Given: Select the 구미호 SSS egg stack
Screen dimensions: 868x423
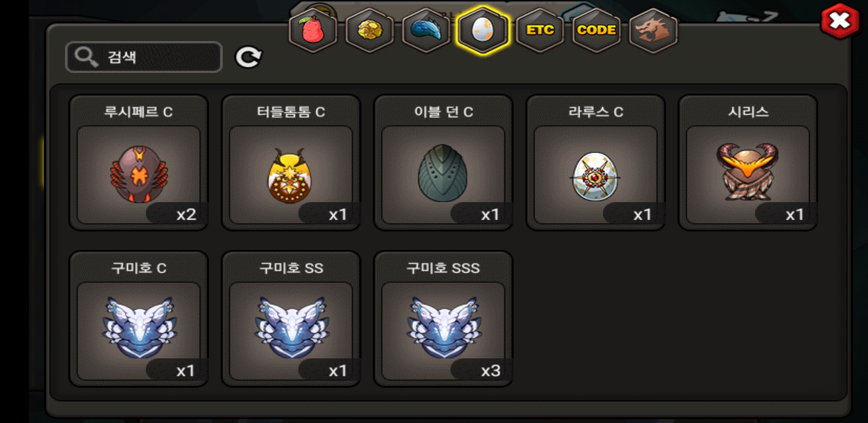Looking at the screenshot, I should point(443,319).
